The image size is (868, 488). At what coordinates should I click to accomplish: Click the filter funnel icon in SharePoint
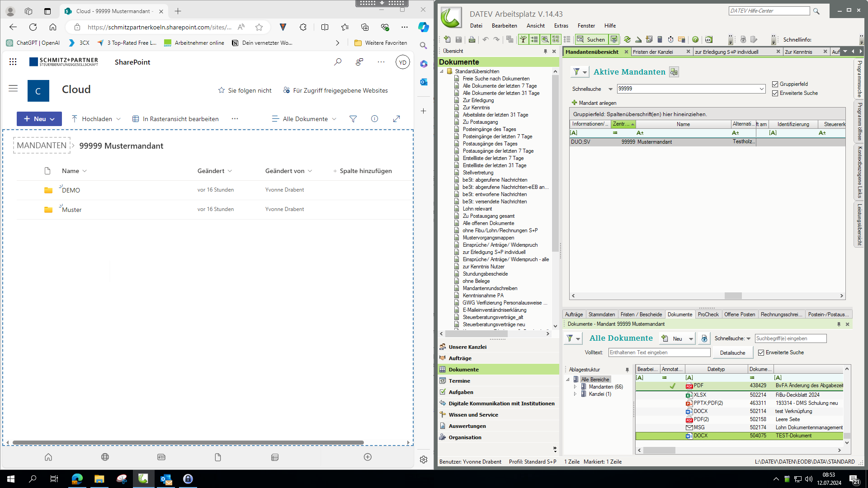click(x=353, y=119)
